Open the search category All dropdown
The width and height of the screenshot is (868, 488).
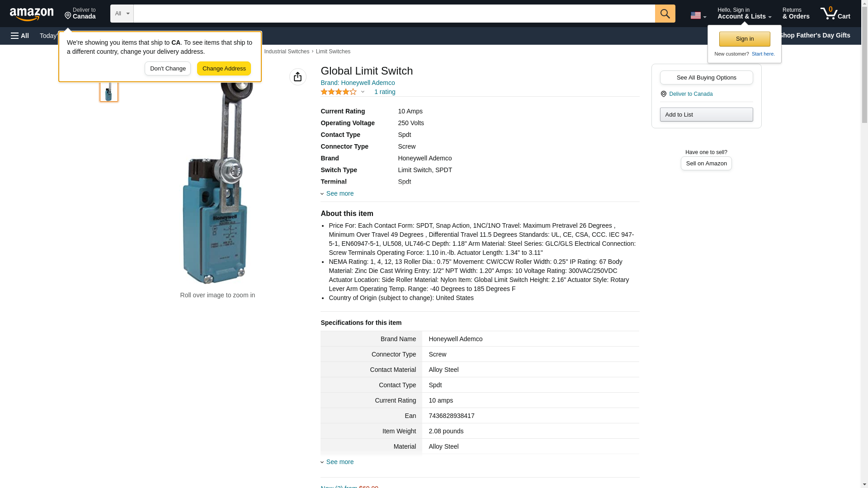[x=122, y=14]
